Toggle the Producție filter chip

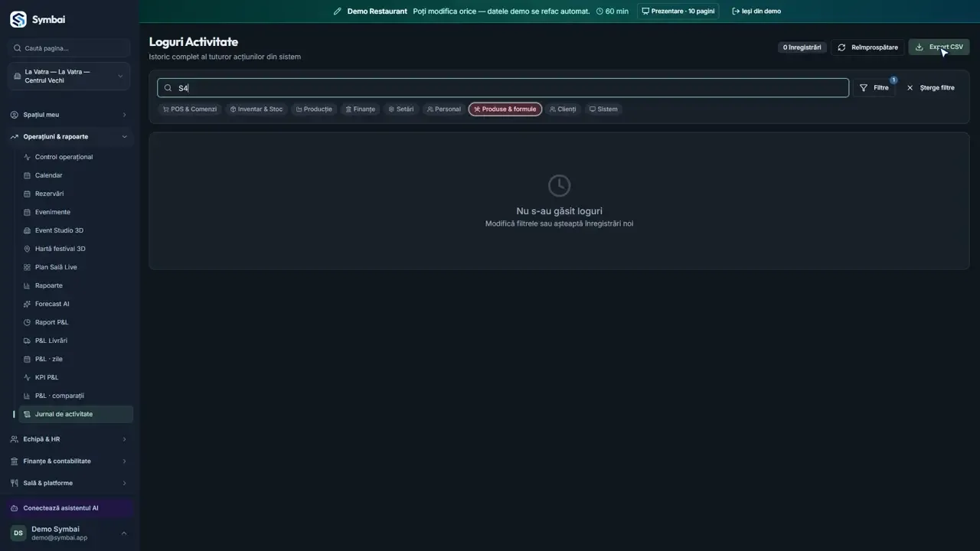(314, 109)
